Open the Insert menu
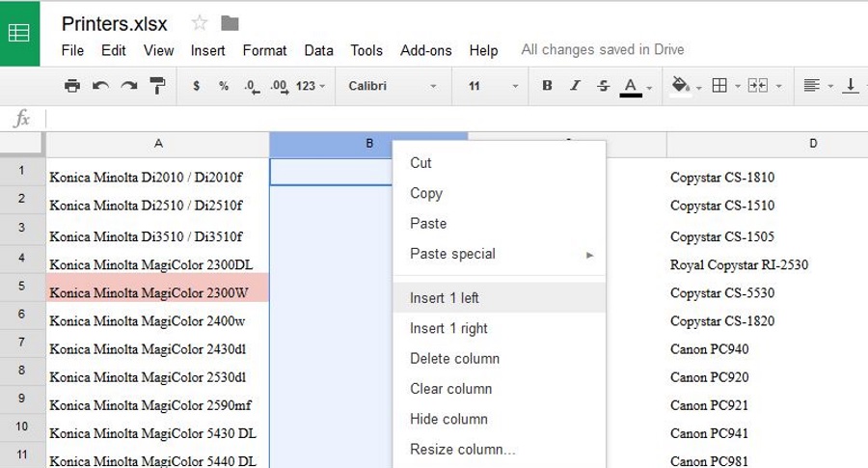Image resolution: width=868 pixels, height=468 pixels. tap(207, 50)
